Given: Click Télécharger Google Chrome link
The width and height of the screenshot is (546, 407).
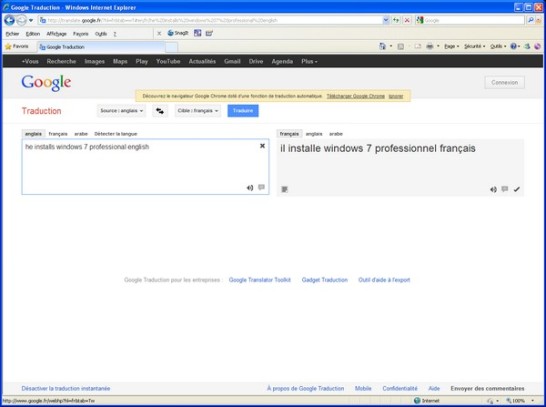Looking at the screenshot, I should pyautogui.click(x=356, y=96).
